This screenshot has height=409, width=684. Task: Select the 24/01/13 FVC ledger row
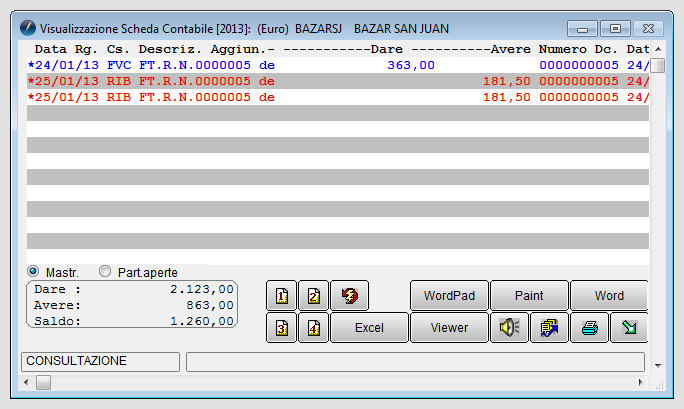338,65
